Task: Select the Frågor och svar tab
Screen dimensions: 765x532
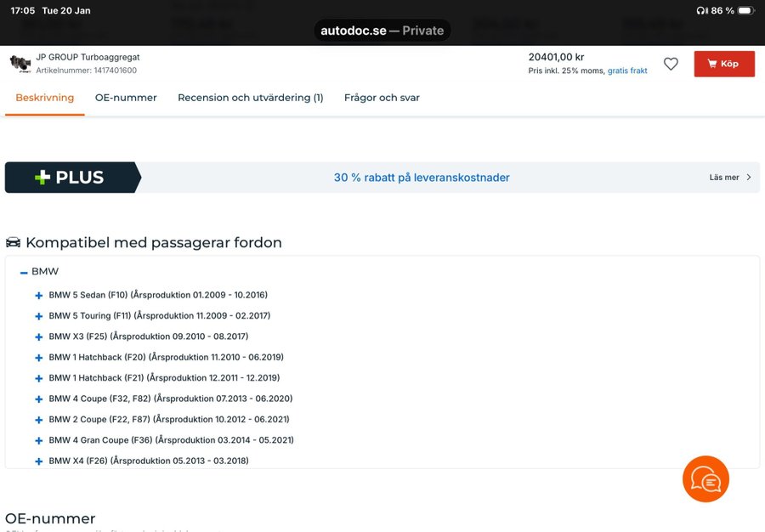Action: (382, 98)
